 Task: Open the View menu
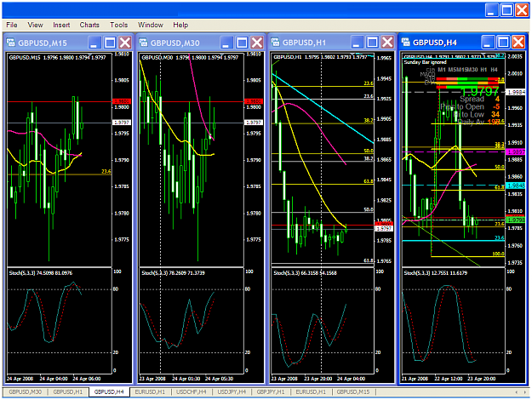pos(35,25)
